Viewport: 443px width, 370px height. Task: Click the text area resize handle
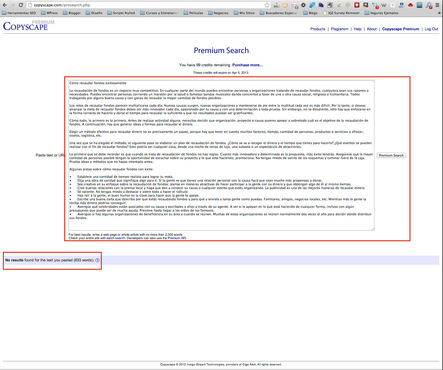tap(373, 229)
